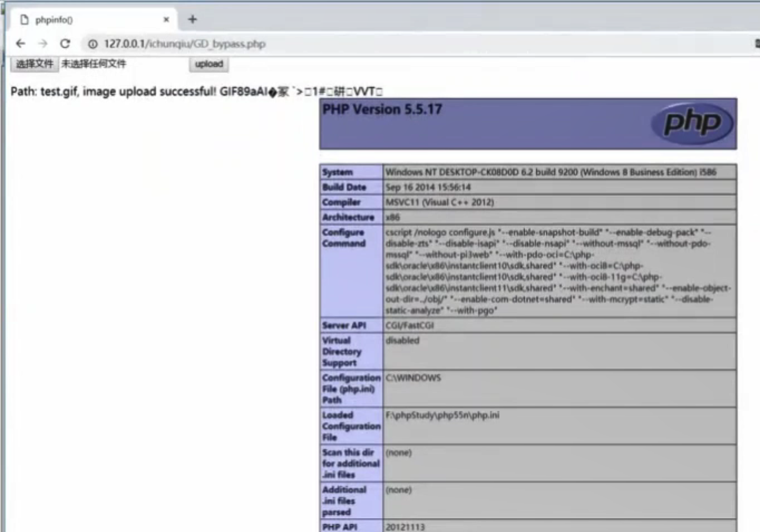Click the browser forward arrow
Screen dimensions: 760x532
click(43, 43)
